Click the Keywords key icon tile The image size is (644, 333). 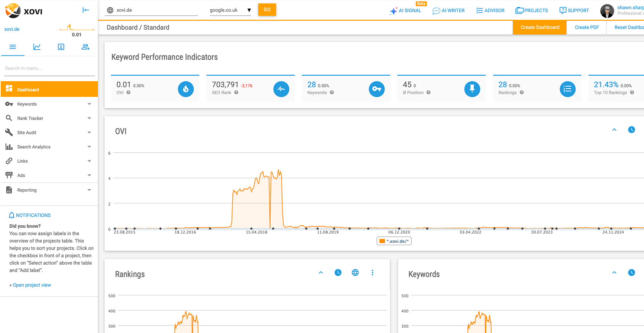pyautogui.click(x=376, y=89)
